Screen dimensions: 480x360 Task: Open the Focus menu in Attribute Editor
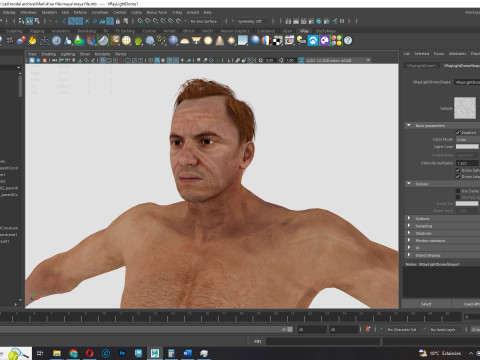[439, 53]
